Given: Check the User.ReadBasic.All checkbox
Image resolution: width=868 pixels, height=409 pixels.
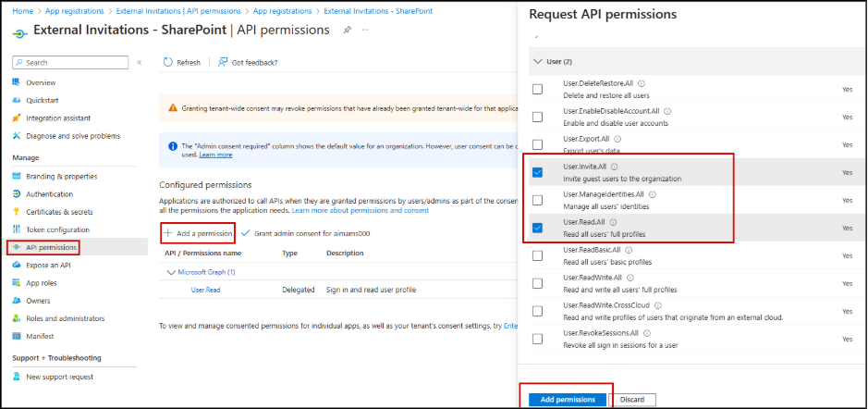Looking at the screenshot, I should click(537, 255).
